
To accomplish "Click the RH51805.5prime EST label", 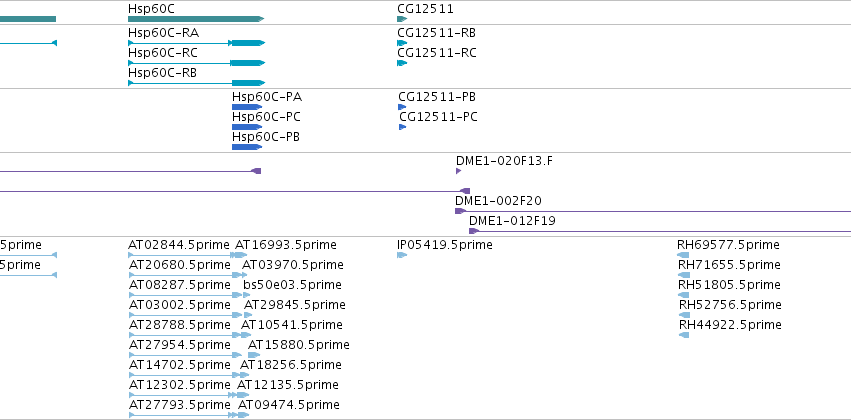I will coord(729,285).
